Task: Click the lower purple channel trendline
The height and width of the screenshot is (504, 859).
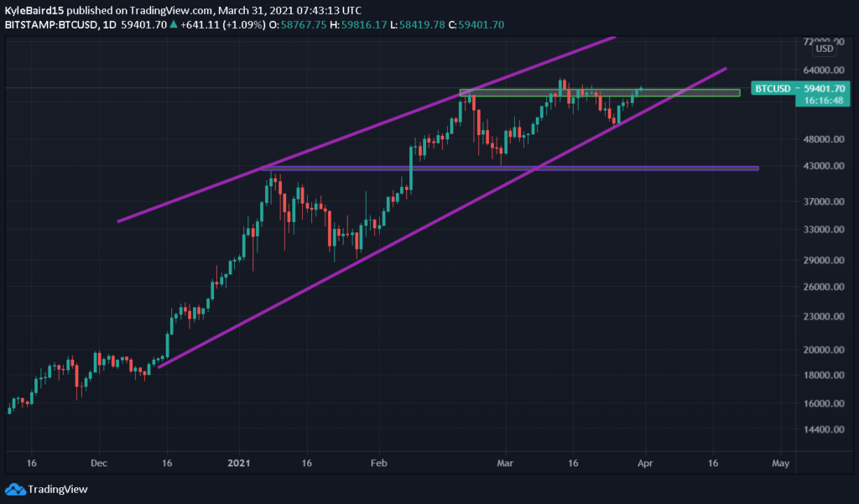Action: (x=442, y=218)
